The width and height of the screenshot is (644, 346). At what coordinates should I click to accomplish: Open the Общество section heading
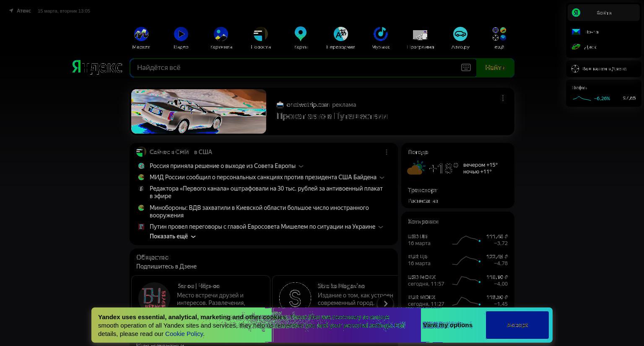[153, 257]
